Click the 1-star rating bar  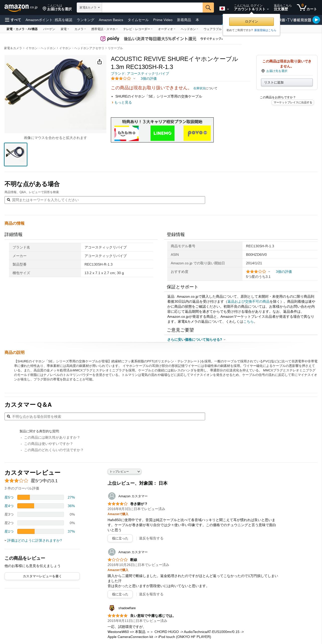41,531
